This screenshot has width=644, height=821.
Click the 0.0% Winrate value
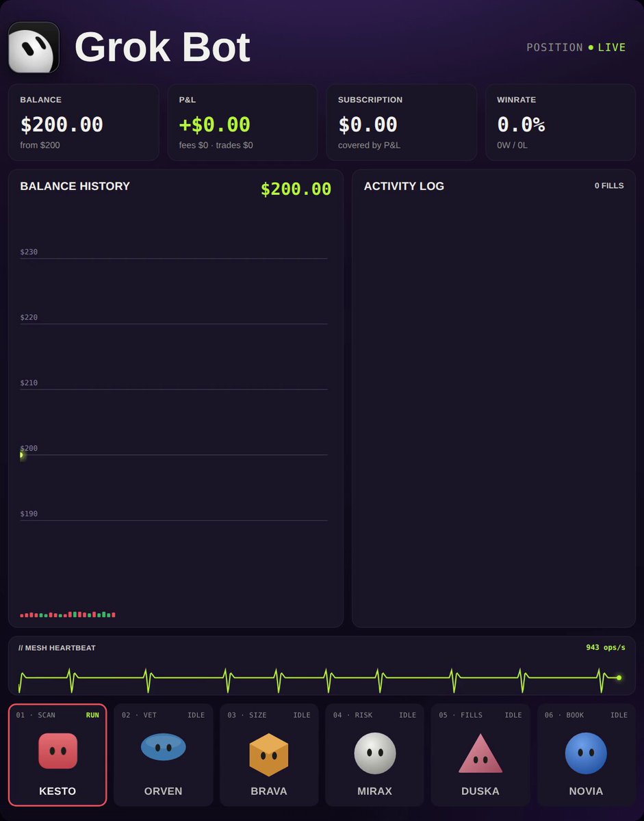521,125
